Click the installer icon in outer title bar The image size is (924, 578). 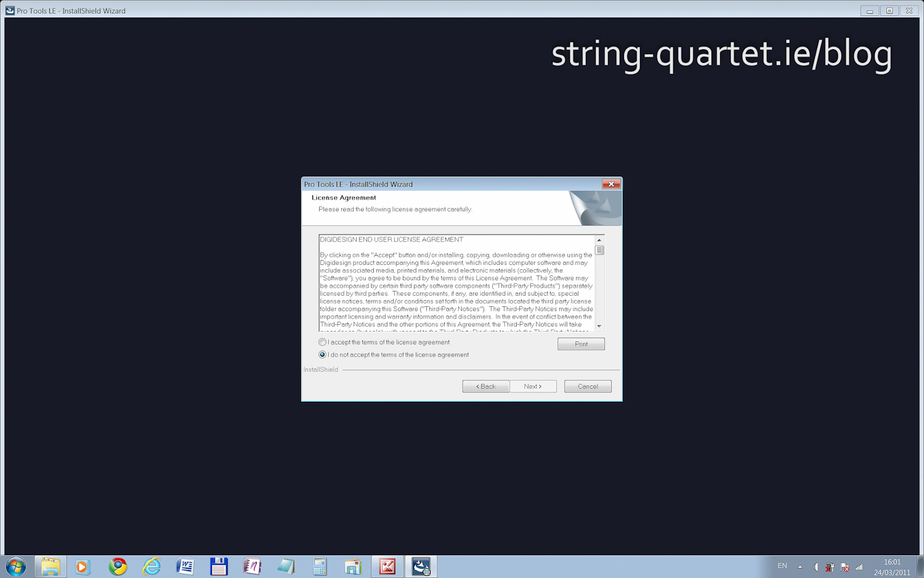(x=10, y=10)
